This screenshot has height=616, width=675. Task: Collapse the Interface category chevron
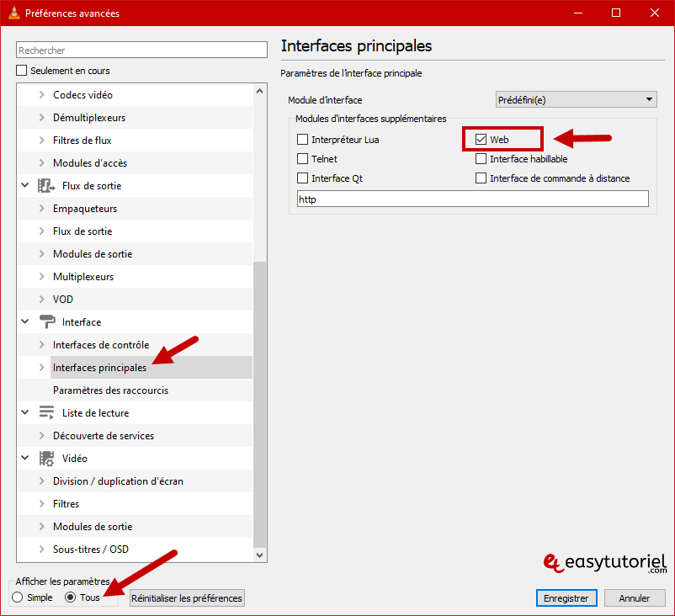[25, 321]
